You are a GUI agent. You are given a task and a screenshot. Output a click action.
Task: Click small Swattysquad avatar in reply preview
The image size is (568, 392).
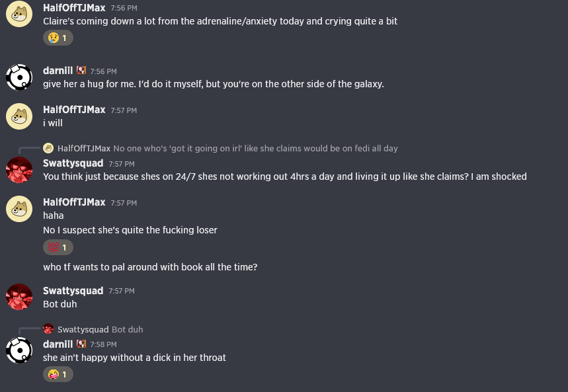click(48, 329)
